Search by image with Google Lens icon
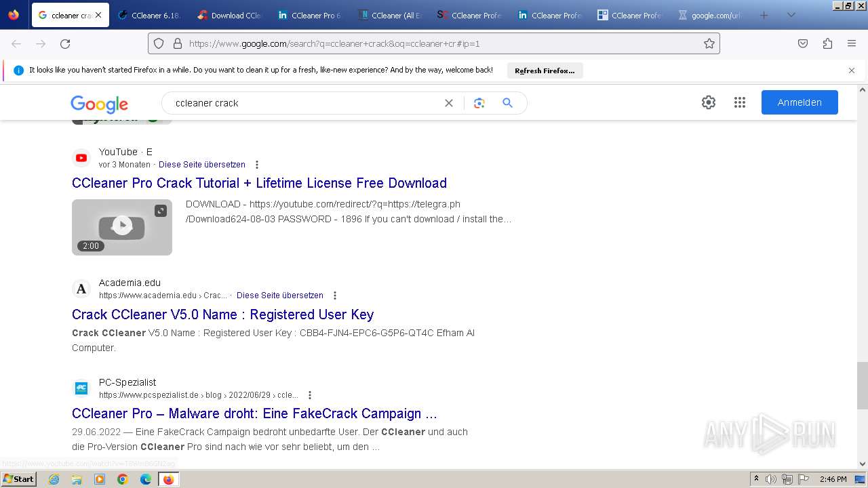The image size is (868, 488). coord(479,103)
